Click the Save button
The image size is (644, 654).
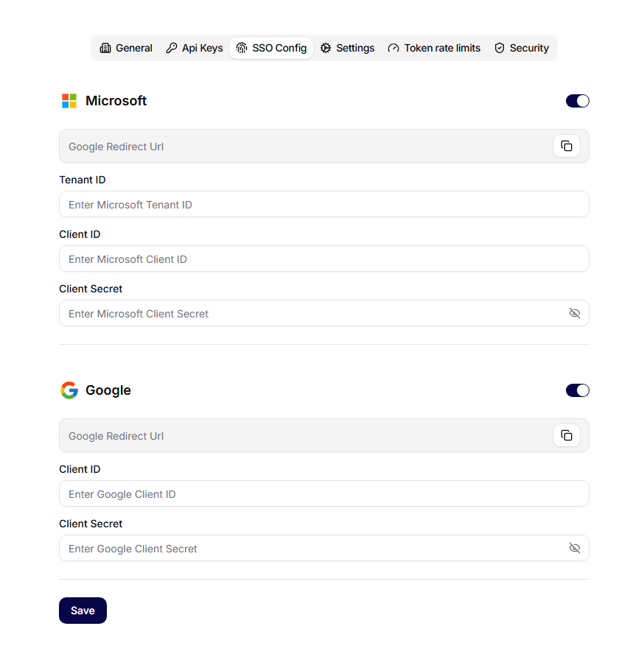[x=83, y=611]
